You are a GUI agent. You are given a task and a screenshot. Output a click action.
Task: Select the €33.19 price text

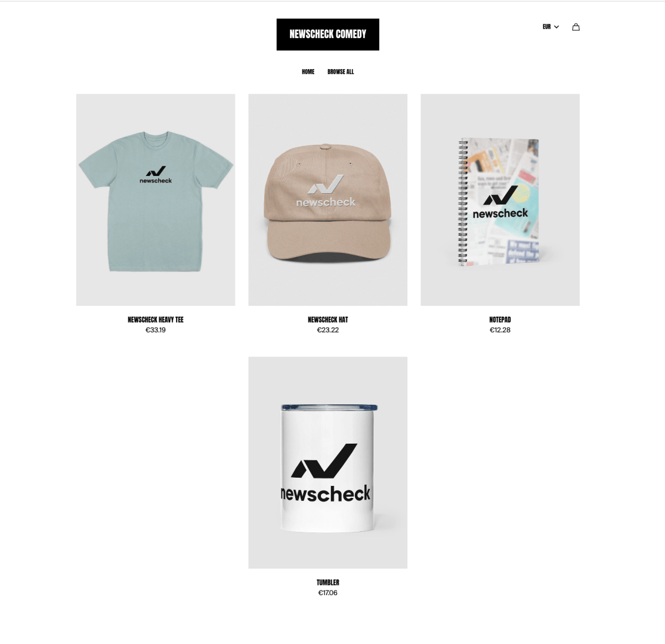point(156,330)
